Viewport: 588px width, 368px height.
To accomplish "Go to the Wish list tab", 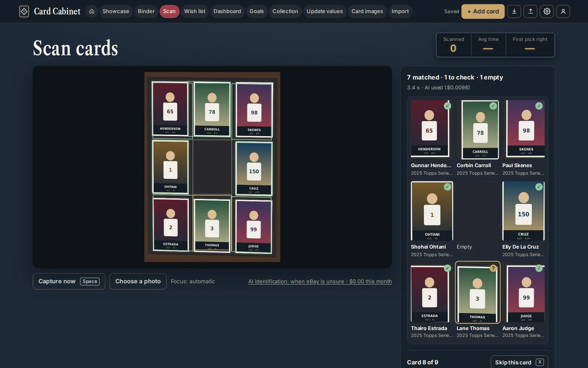I will [x=195, y=11].
